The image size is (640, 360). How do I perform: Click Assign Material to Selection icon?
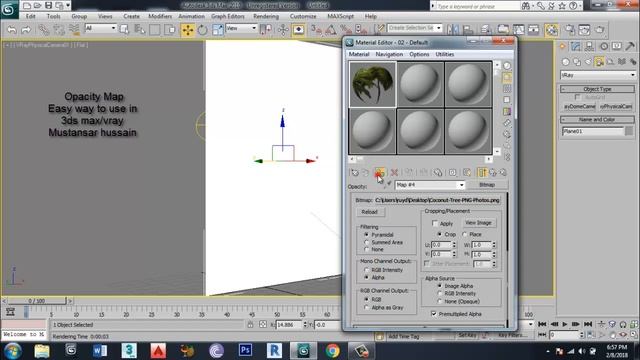[x=379, y=173]
